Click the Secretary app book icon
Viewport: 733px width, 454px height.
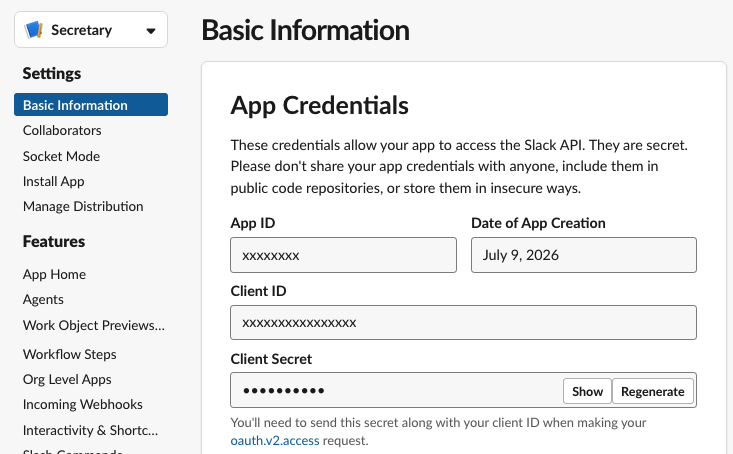[x=34, y=30]
